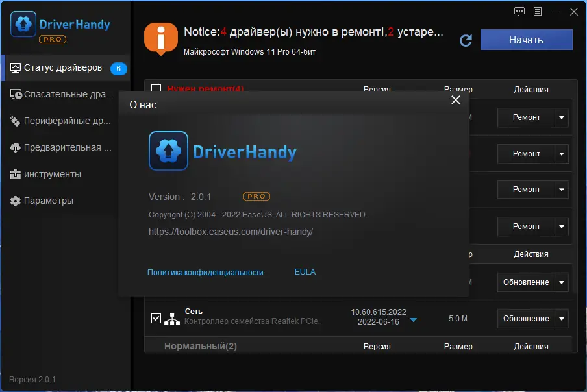Expand version dropdown for Сеть 10.60.615.2022
Screen dimensions: 587x392
point(413,320)
